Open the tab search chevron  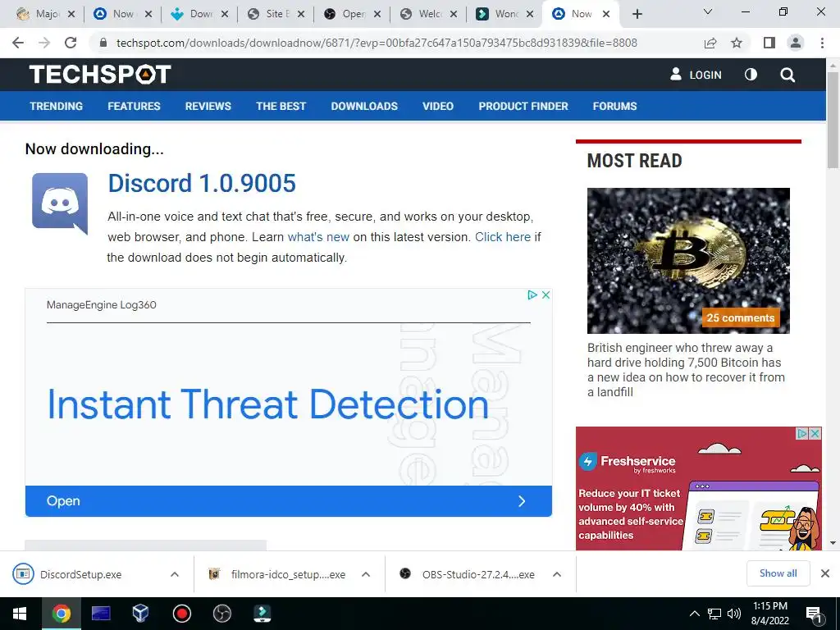click(x=708, y=11)
